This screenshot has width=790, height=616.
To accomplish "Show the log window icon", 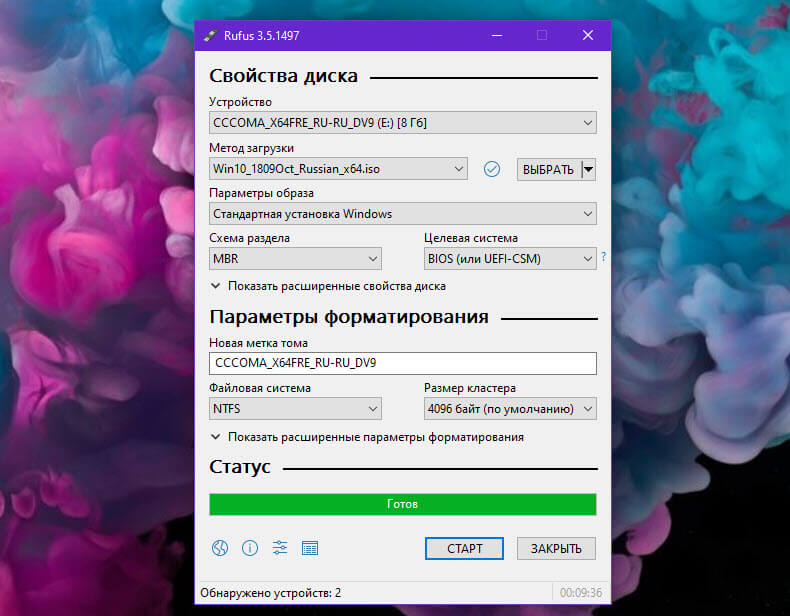I will (309, 547).
